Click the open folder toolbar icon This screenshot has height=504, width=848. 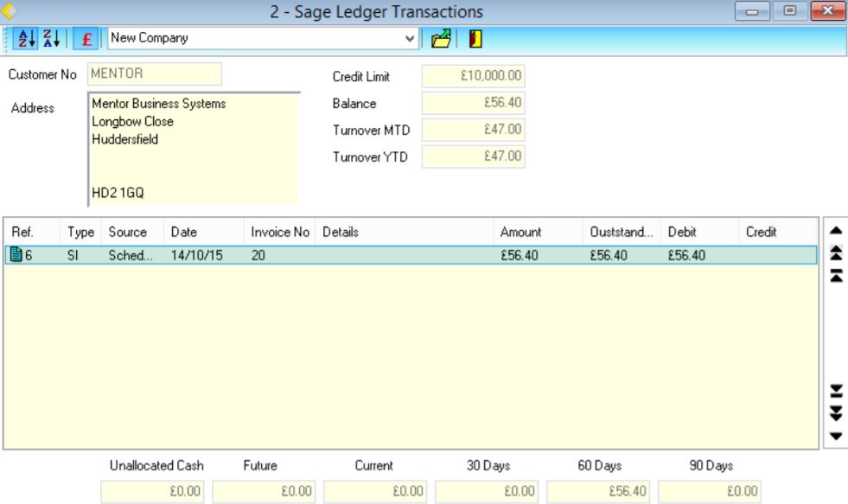(x=441, y=38)
